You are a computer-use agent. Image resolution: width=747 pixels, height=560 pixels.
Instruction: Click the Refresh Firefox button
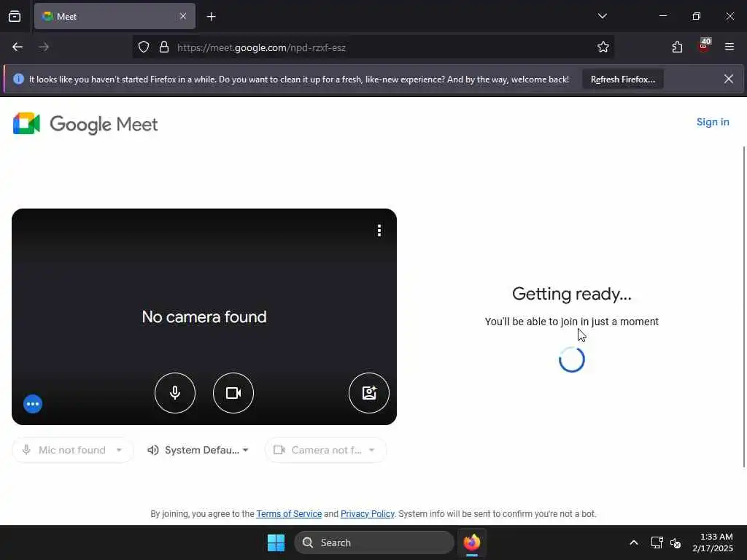623,79
